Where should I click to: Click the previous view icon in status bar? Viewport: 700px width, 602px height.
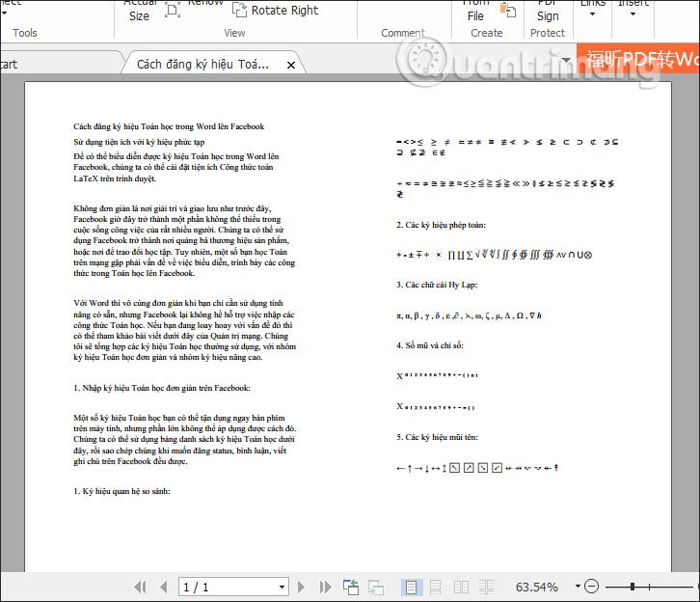point(350,587)
